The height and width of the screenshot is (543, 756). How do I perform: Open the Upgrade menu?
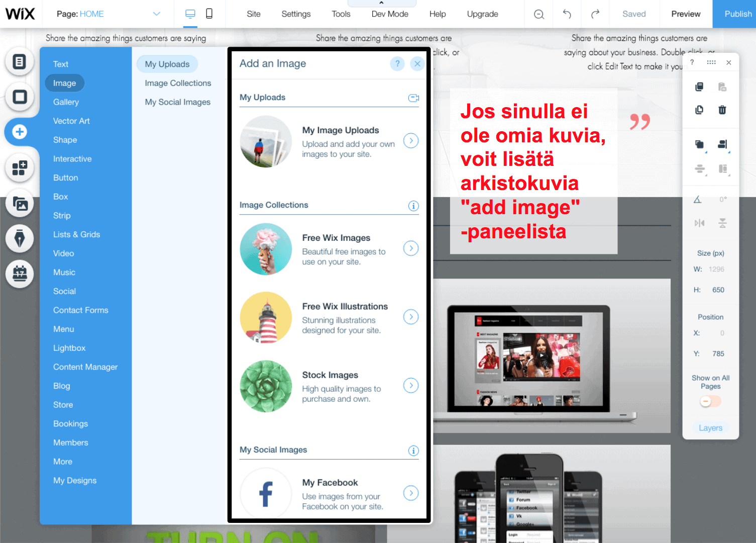point(483,14)
